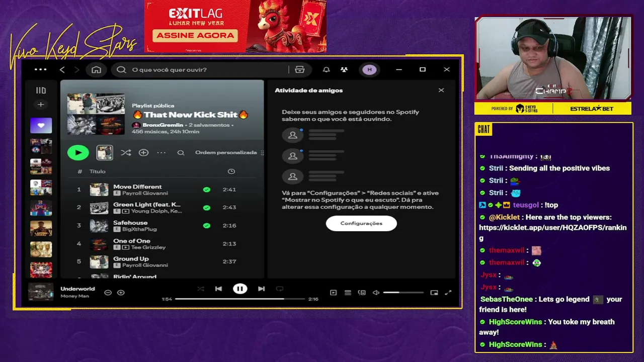Open the Spotify three-dots main menu
This screenshot has height=362, width=644.
pyautogui.click(x=41, y=70)
